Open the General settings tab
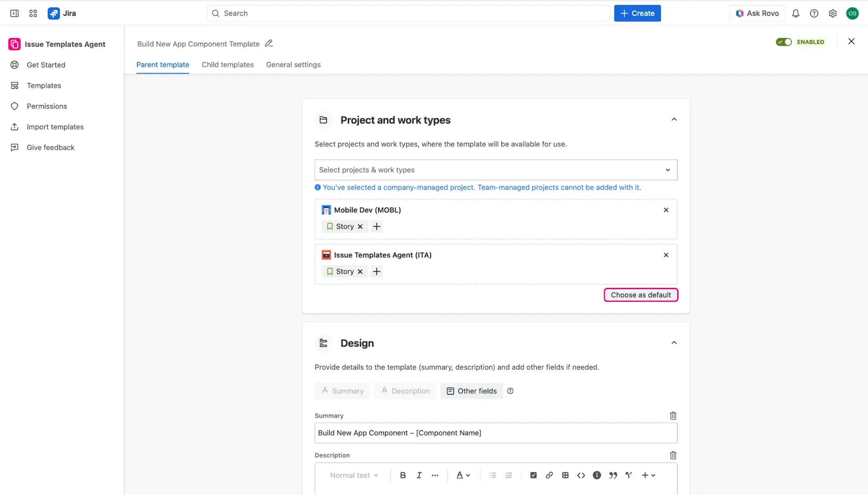The height and width of the screenshot is (498, 868). (x=293, y=65)
